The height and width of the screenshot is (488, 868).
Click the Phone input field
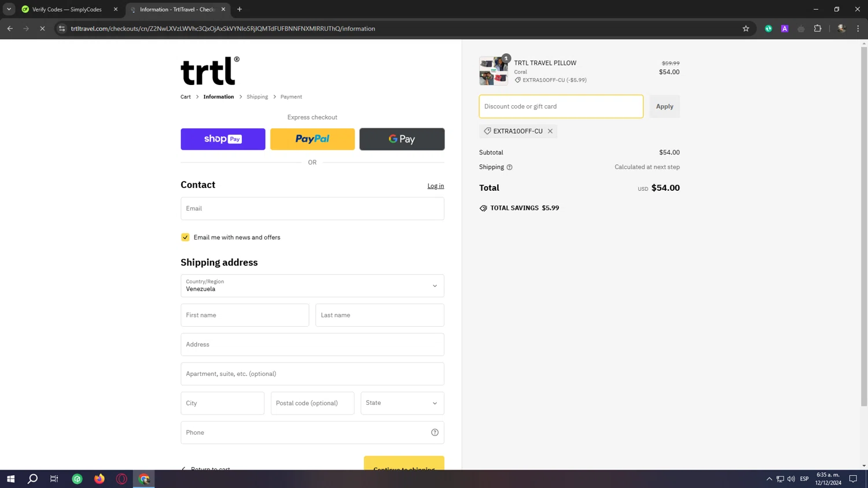pyautogui.click(x=312, y=432)
